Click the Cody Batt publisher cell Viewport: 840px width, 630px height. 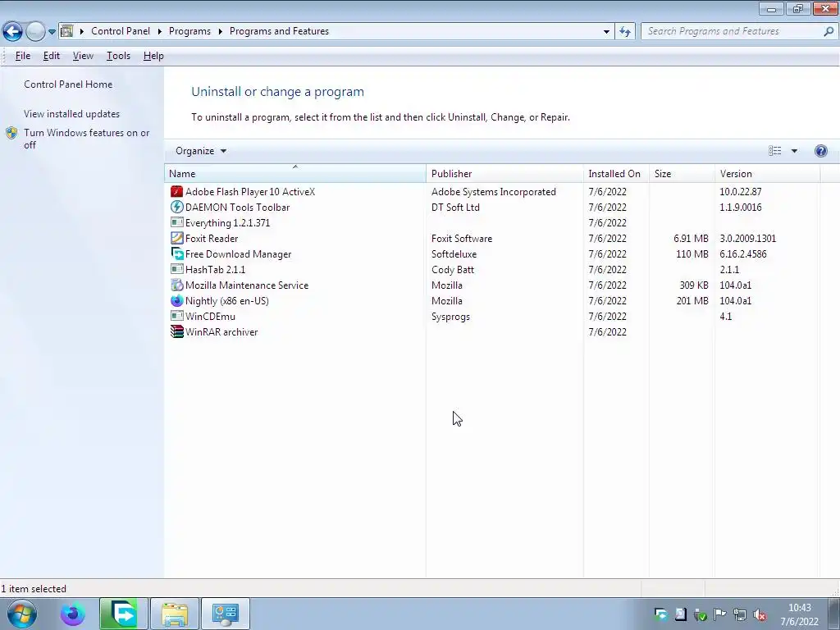pos(453,269)
